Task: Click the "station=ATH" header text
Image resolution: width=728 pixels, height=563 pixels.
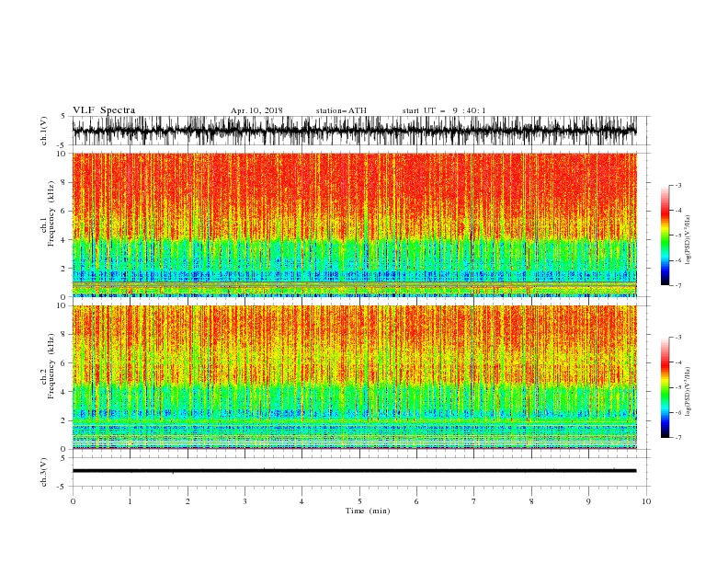Action: (x=341, y=110)
